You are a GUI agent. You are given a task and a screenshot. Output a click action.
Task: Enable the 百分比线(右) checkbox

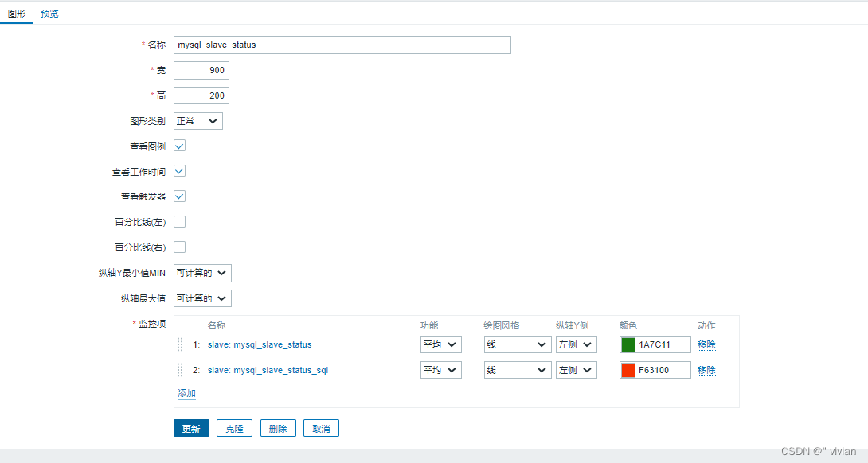coord(179,247)
